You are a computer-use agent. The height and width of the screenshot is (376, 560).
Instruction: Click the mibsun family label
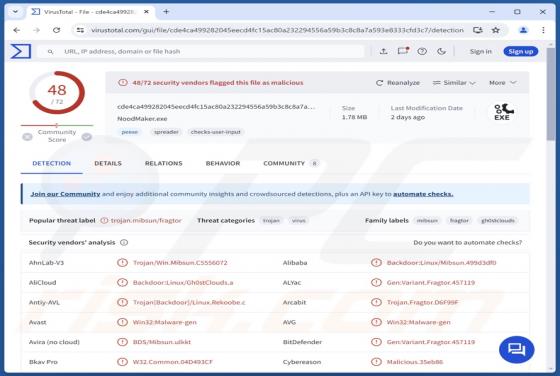pyautogui.click(x=427, y=221)
